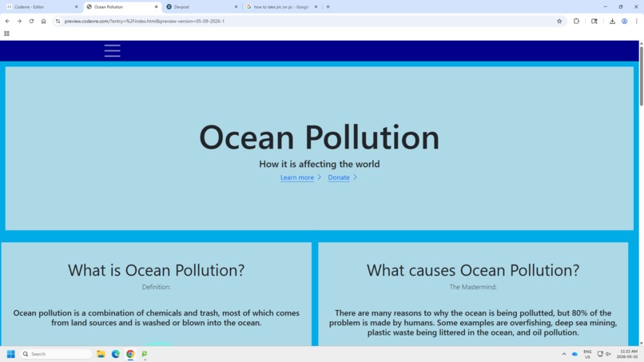
Task: Go back to the previous page
Action: pyautogui.click(x=7, y=21)
